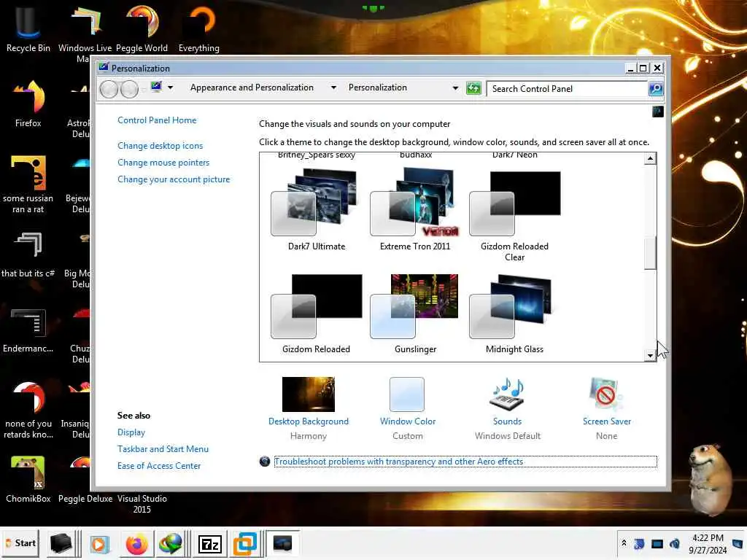Expand the Appearance and Personalization breadcrumb arrow

[333, 87]
